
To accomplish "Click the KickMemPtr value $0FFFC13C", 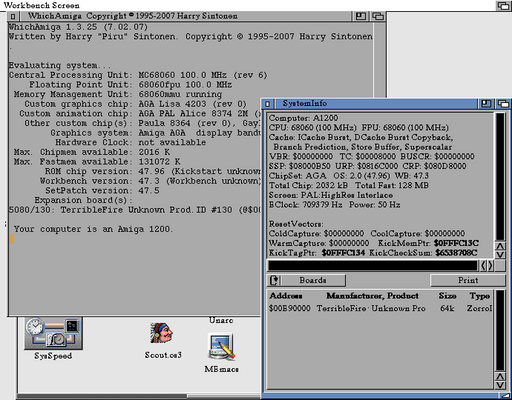I will click(456, 243).
